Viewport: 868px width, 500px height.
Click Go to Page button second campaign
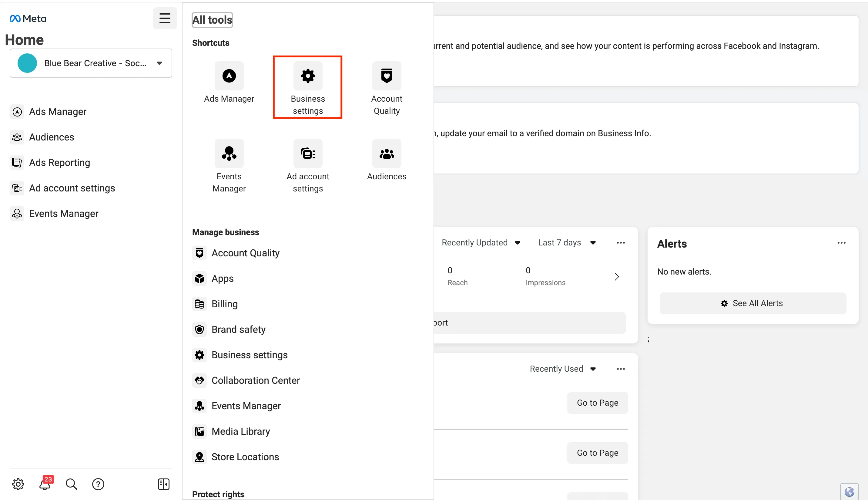[597, 452]
